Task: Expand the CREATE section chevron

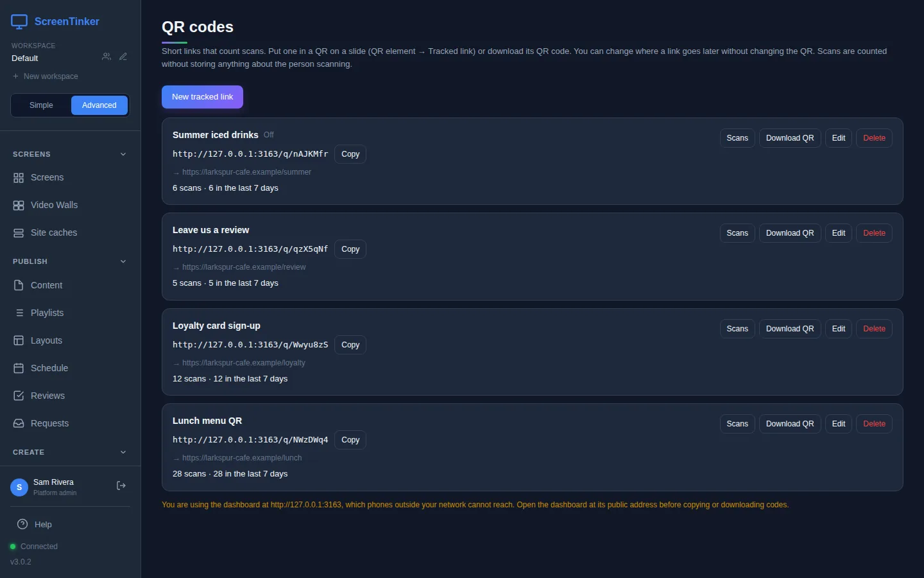Action: click(123, 452)
